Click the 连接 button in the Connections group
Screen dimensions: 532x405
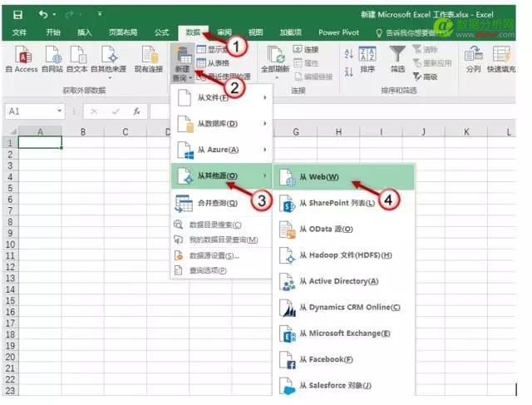306,50
